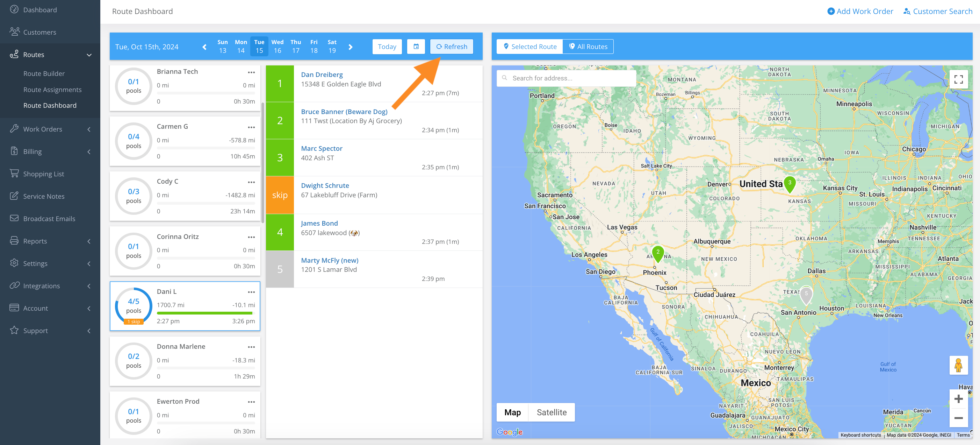The width and height of the screenshot is (980, 445).
Task: Open the Dashboard sidebar icon
Action: 14,9
